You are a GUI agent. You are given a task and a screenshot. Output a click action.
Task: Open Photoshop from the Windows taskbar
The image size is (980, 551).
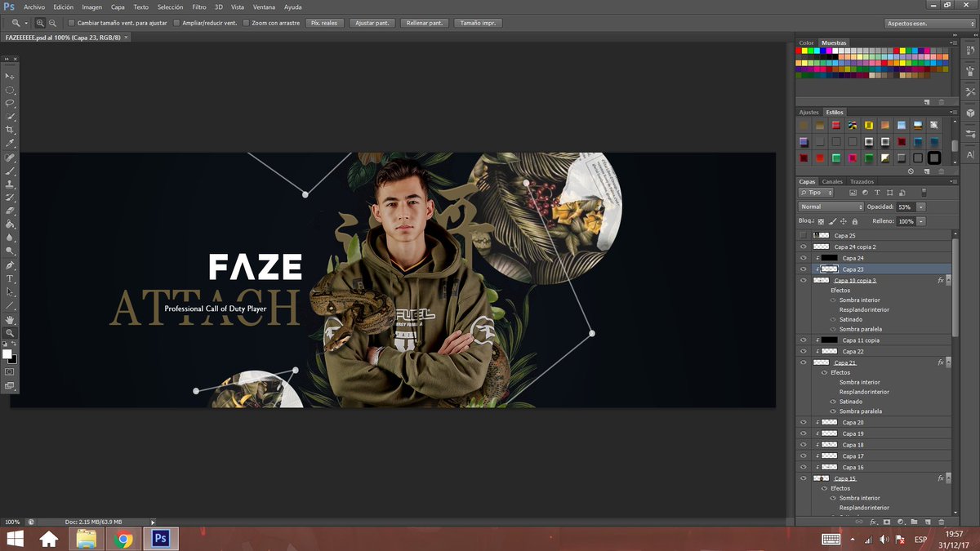tap(161, 539)
